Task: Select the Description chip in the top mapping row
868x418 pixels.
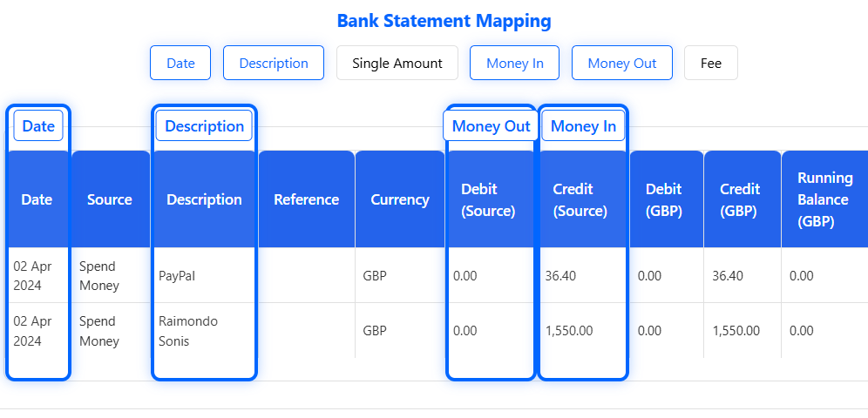Action: tap(274, 63)
